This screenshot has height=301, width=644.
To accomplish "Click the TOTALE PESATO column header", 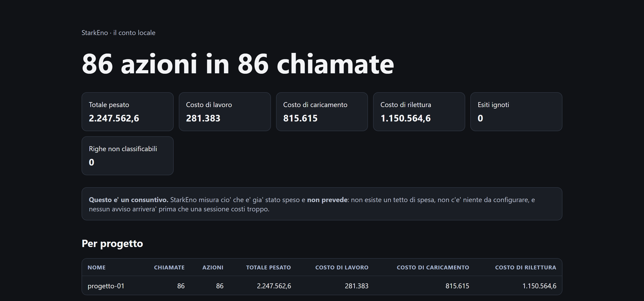I will coord(269,267).
